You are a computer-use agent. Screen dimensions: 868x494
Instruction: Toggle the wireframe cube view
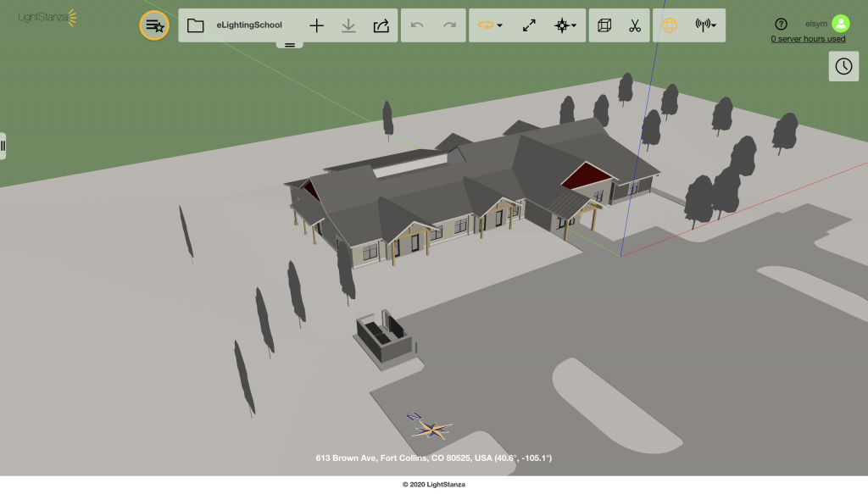[x=604, y=25]
